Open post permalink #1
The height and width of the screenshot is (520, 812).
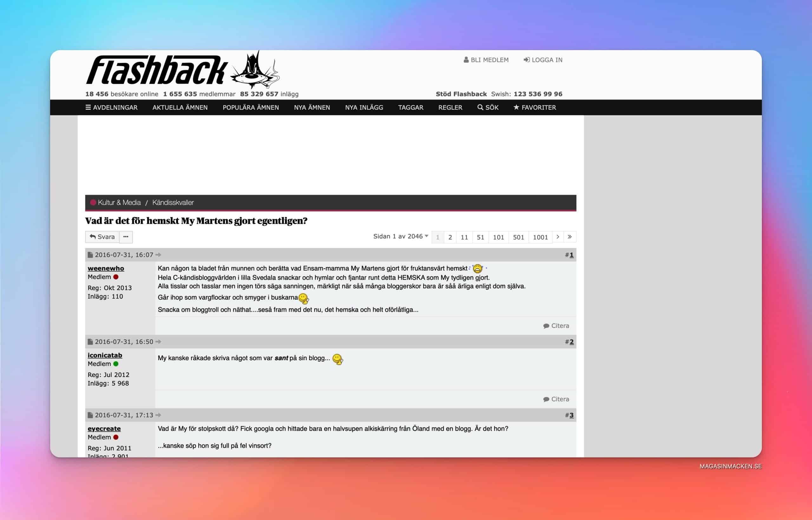(x=571, y=255)
